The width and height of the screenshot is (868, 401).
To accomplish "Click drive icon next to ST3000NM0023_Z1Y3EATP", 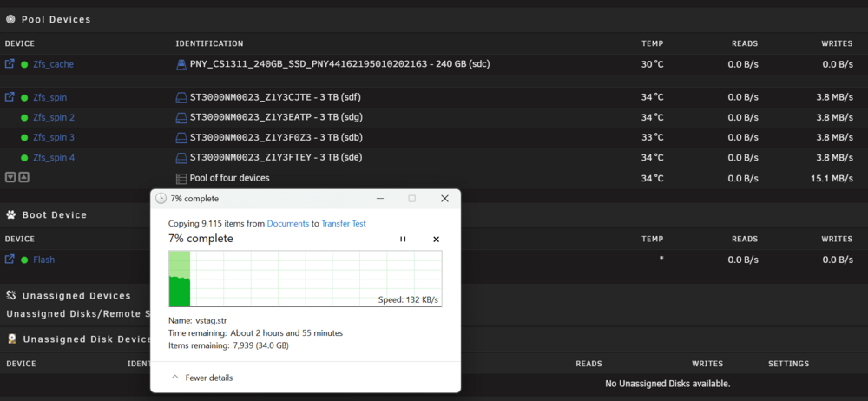I will pyautogui.click(x=181, y=118).
